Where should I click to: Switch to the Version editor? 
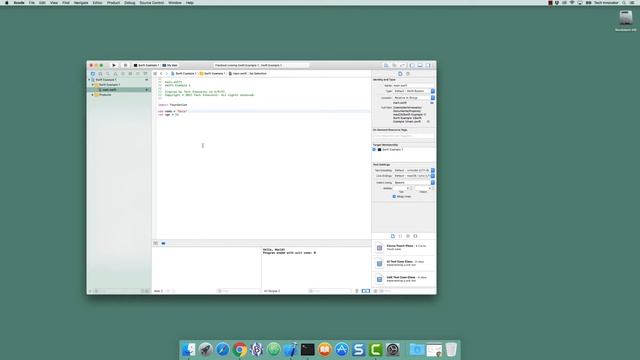click(x=402, y=65)
